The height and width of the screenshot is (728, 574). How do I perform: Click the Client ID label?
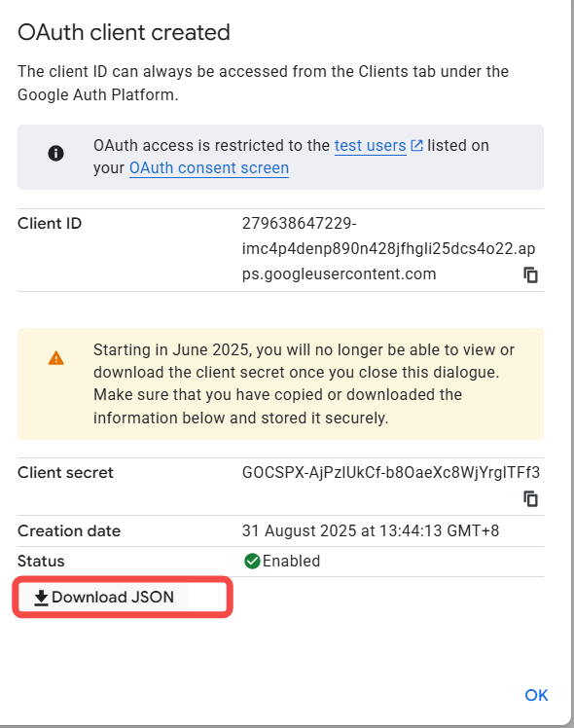click(x=50, y=223)
